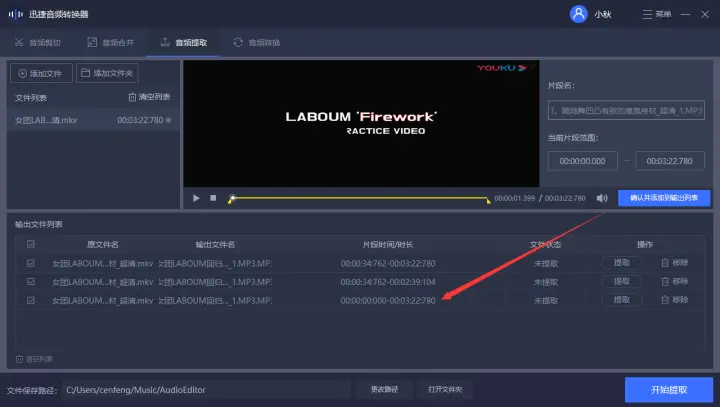This screenshot has height=407, width=720.
Task: Click the 打开文件夹 button
Action: tap(445, 390)
